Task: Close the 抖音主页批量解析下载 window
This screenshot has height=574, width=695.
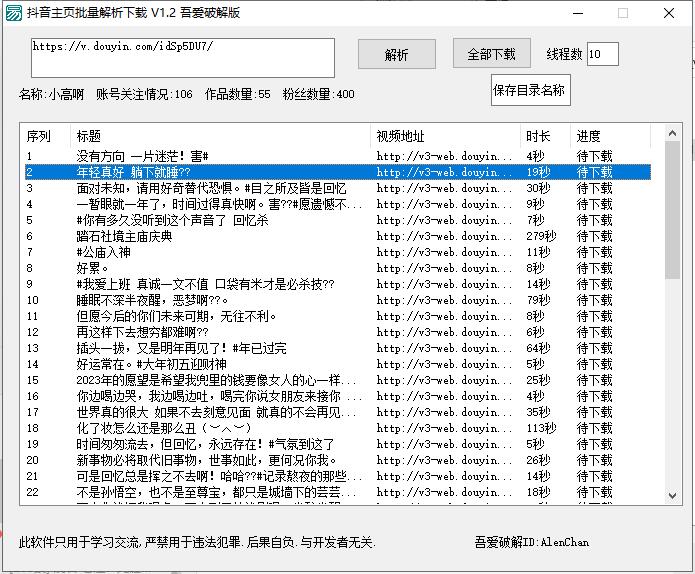Action: (669, 13)
